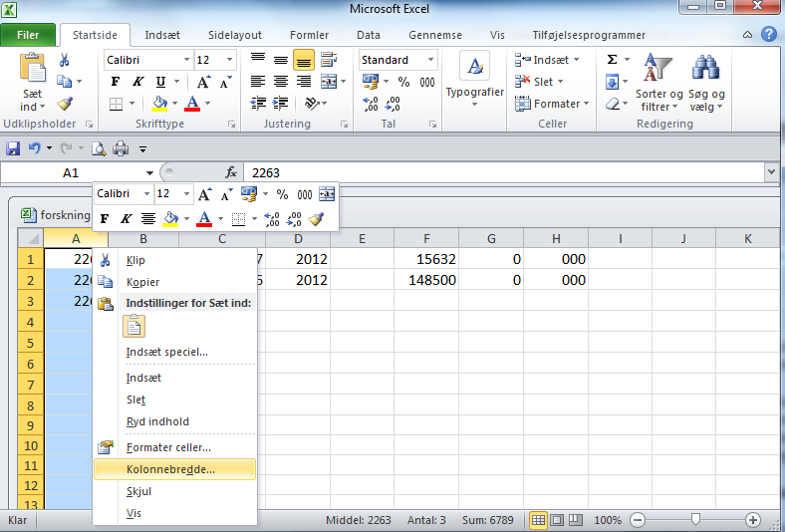Switch to the Formler ribbon tab
Image resolution: width=785 pixels, height=532 pixels.
309,35
